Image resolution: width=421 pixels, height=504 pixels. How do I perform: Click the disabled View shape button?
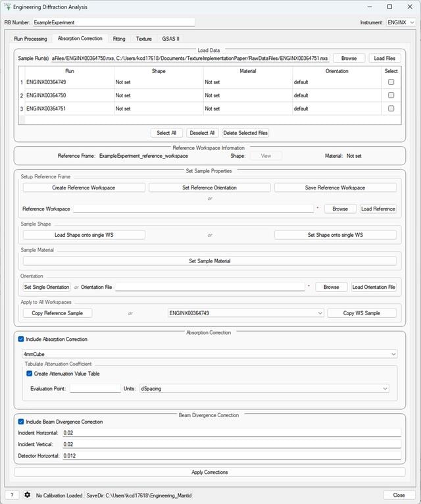coord(266,156)
